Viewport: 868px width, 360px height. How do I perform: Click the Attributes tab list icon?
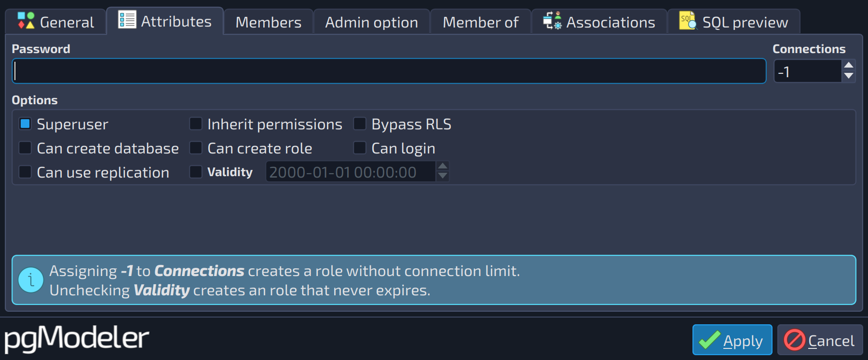point(127,20)
